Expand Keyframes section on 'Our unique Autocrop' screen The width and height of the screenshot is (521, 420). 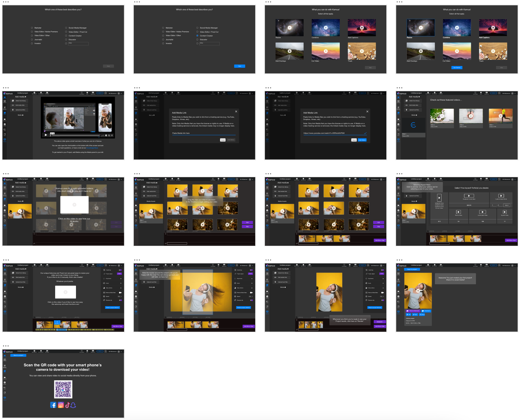coord(121,279)
